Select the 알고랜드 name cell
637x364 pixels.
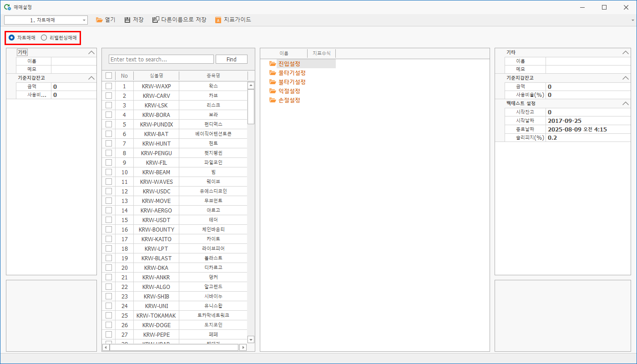[213, 287]
